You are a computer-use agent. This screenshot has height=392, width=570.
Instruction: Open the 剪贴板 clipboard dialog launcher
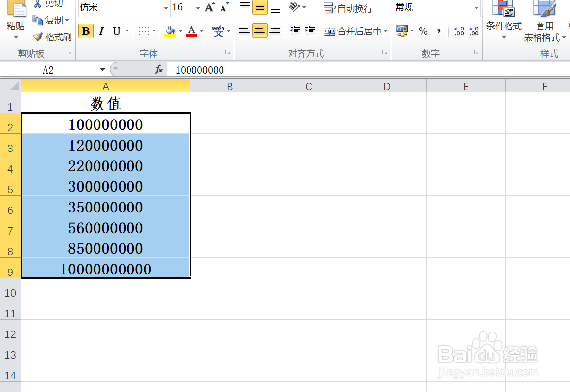[x=69, y=52]
